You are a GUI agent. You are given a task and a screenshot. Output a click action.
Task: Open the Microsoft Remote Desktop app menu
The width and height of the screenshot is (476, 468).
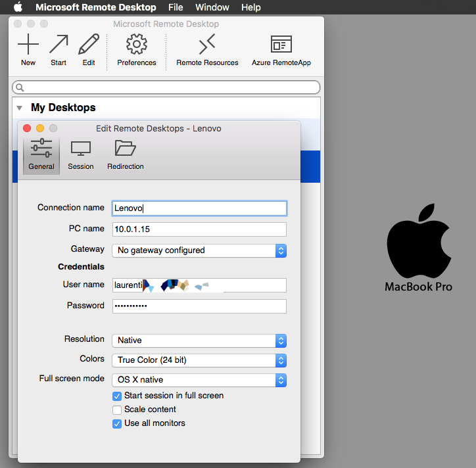pyautogui.click(x=95, y=7)
